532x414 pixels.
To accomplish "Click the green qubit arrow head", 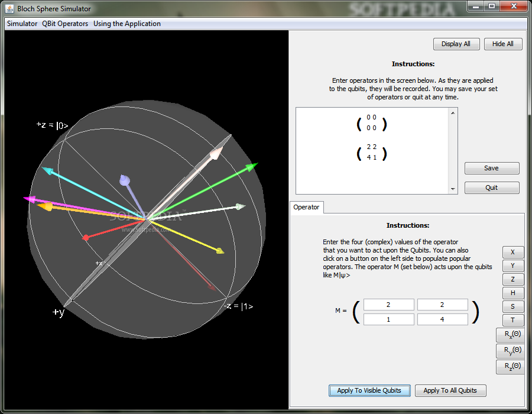I will pos(251,167).
